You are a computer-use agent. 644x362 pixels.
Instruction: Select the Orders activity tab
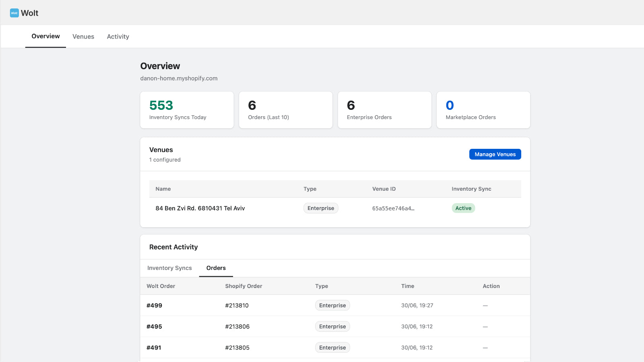point(216,268)
